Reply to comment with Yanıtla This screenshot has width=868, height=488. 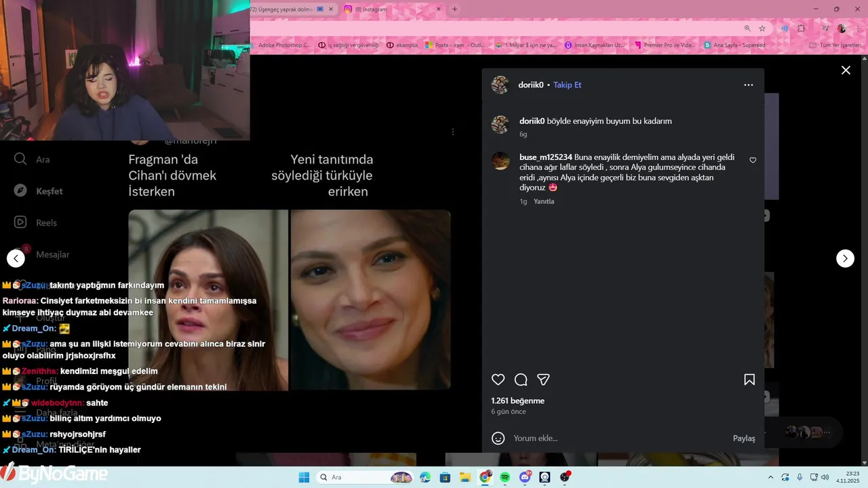pyautogui.click(x=544, y=201)
